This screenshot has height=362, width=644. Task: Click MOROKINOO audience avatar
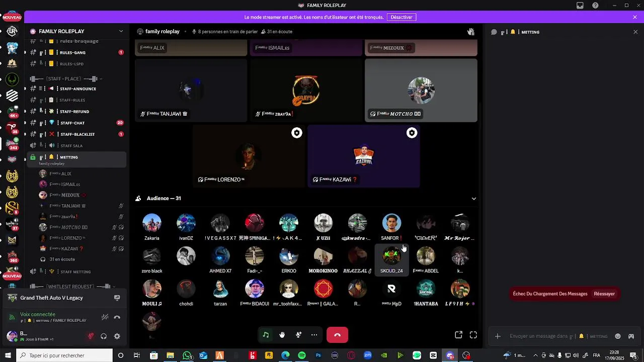pos(323,256)
